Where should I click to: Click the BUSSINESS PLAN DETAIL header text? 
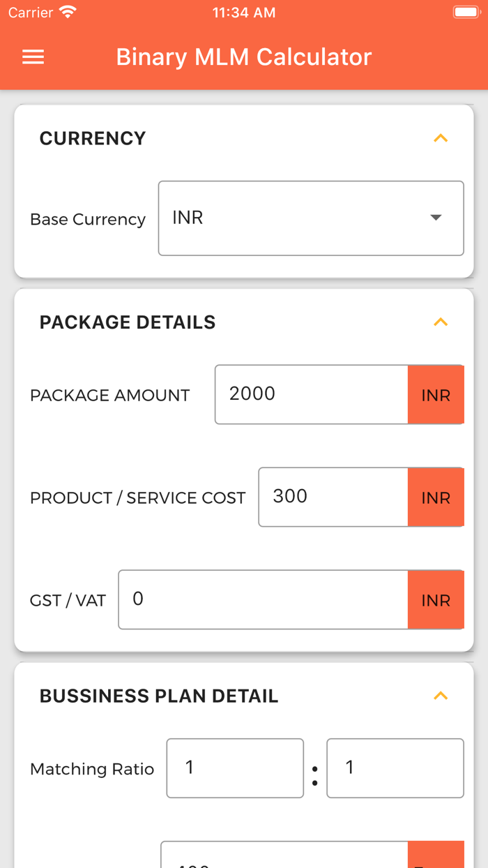click(159, 696)
